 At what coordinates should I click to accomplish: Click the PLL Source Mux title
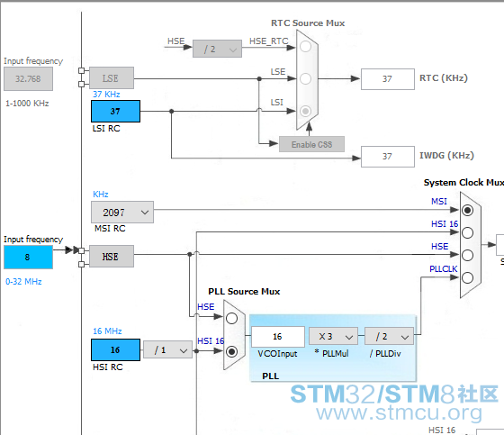pos(244,292)
